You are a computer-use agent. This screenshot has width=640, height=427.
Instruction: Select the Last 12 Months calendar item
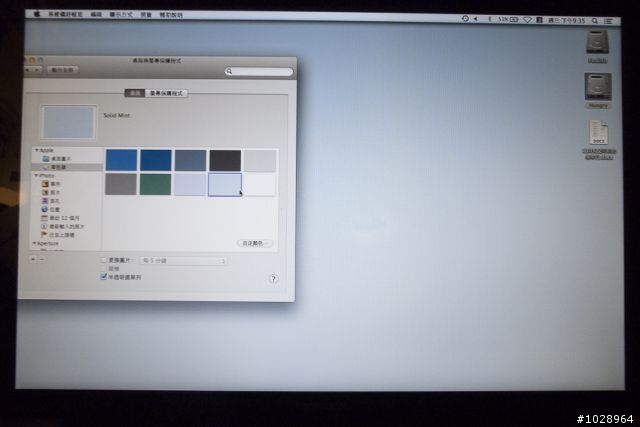pyautogui.click(x=60, y=218)
